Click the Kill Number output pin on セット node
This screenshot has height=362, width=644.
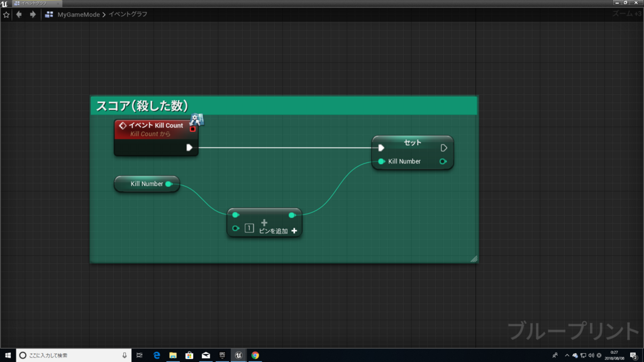[x=443, y=162]
